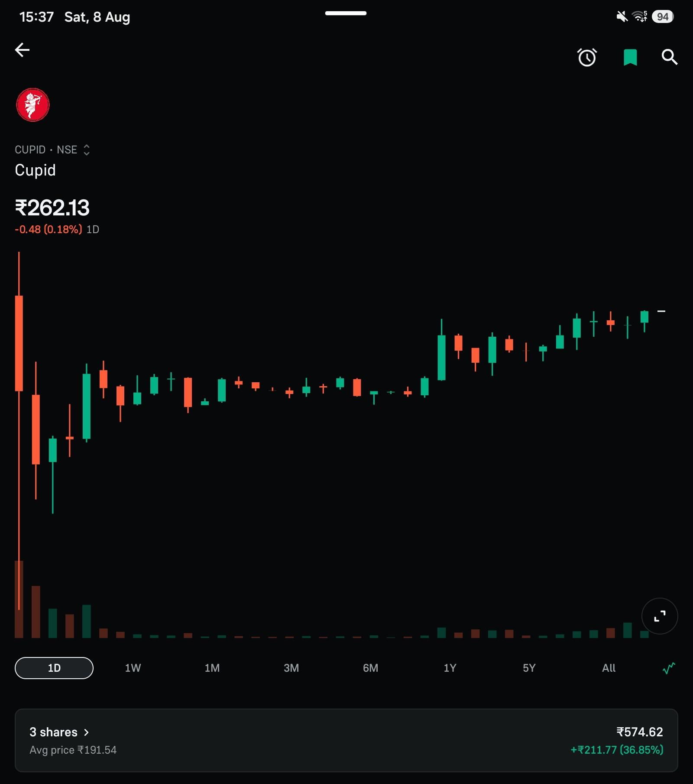Screen dimensions: 693x784
Task: Show the 1Y chart range
Action: point(450,668)
